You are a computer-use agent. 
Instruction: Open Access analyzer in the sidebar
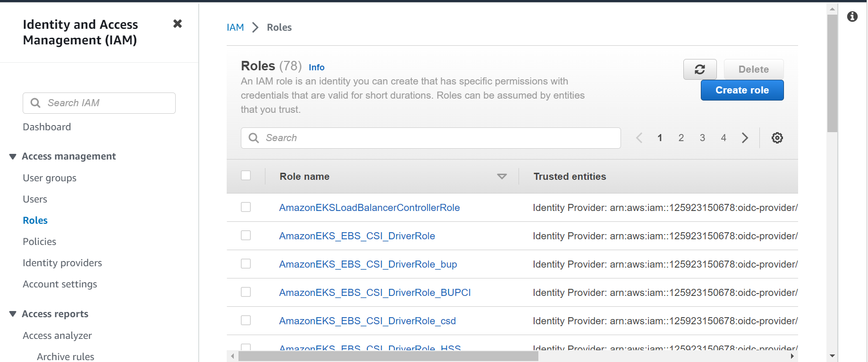(57, 336)
